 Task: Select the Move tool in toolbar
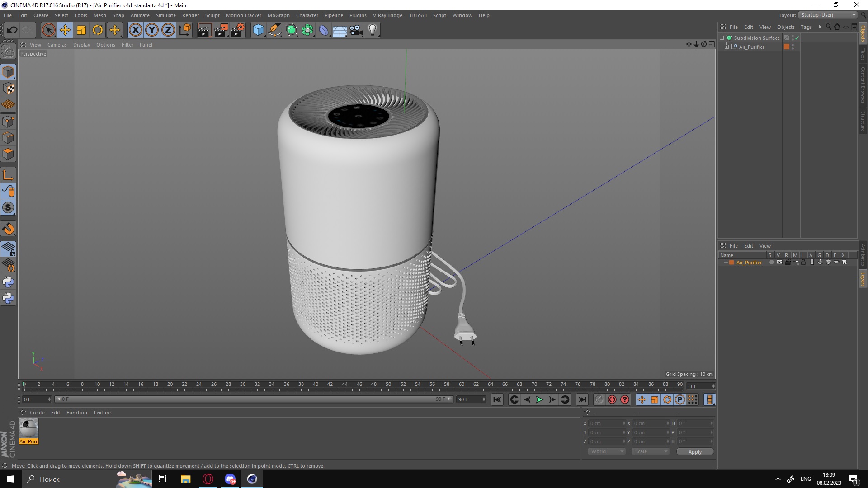(x=64, y=29)
